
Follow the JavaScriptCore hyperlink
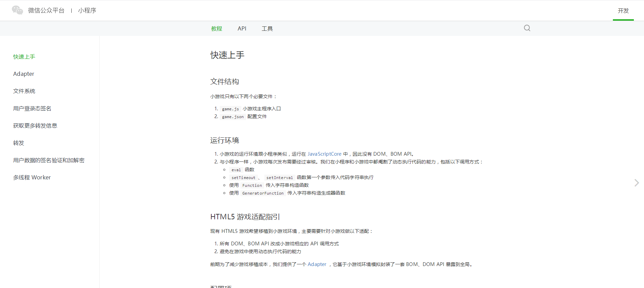pyautogui.click(x=325, y=154)
